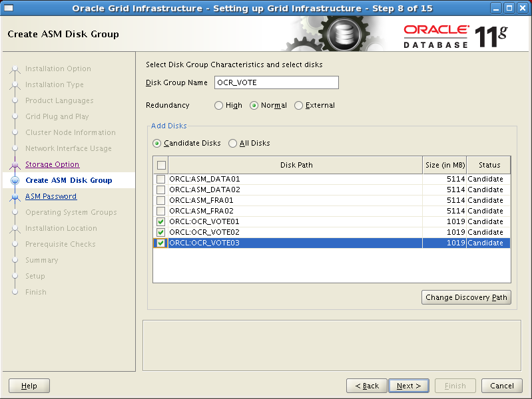Uncheck the ORCL:OCR_VOTE03 disk checkbox
Screen dimensions: 532x399
[x=161, y=243]
